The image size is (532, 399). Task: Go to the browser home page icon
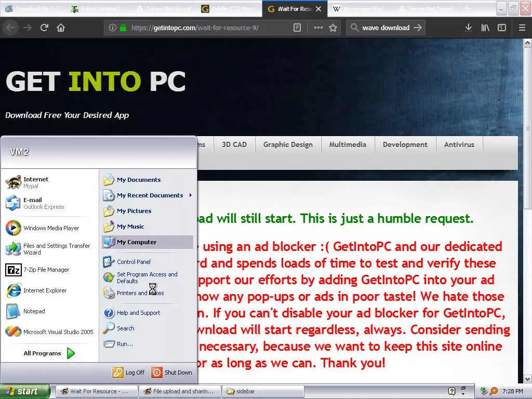pos(61,28)
